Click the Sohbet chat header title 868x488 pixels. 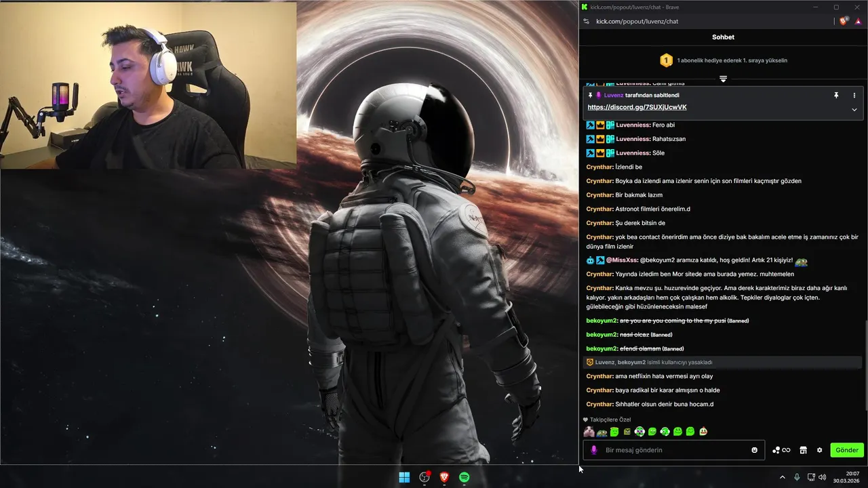(x=723, y=37)
